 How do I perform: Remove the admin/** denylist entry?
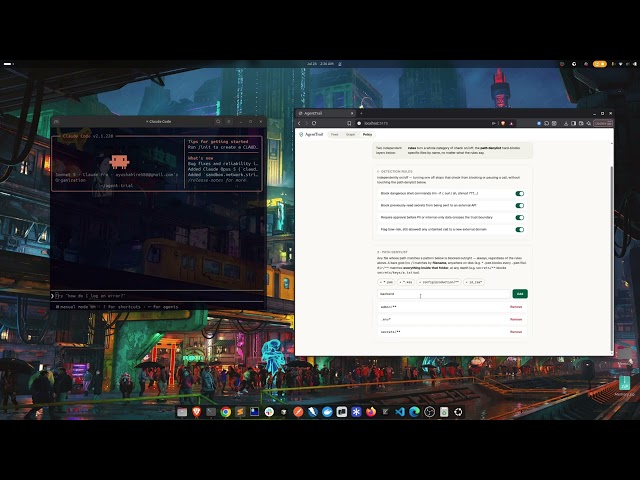pos(516,307)
